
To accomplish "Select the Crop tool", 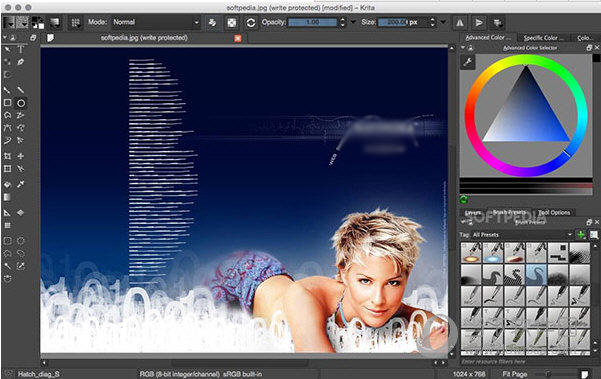I will (7, 156).
